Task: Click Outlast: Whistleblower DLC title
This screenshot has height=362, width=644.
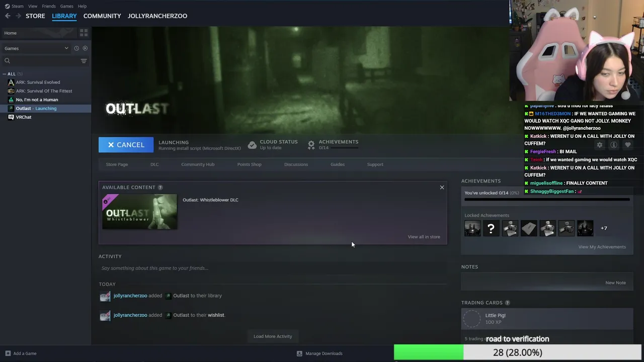Action: click(x=210, y=200)
